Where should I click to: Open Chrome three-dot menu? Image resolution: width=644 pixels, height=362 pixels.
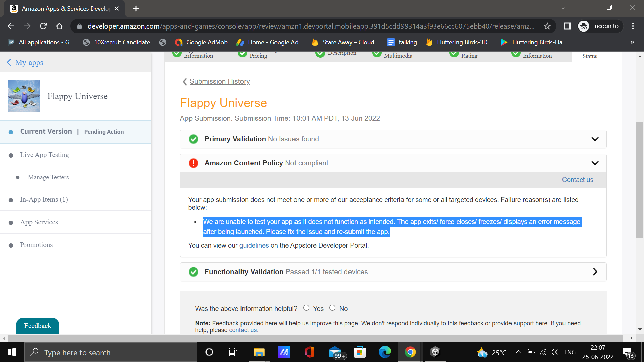pyautogui.click(x=633, y=26)
